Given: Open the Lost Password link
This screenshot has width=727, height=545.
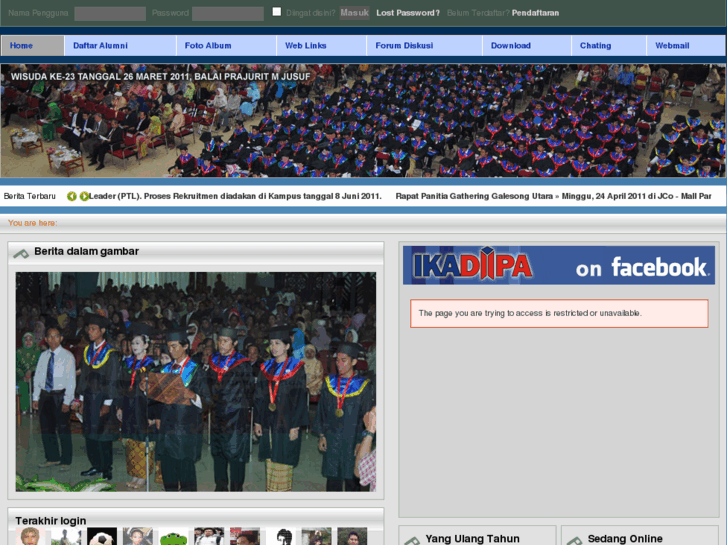Looking at the screenshot, I should point(407,13).
